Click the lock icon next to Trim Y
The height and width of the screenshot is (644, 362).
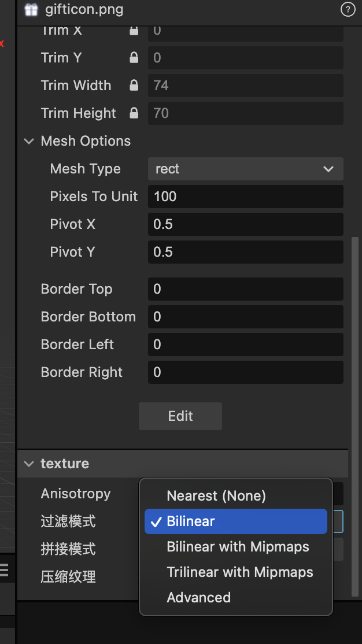pyautogui.click(x=134, y=58)
